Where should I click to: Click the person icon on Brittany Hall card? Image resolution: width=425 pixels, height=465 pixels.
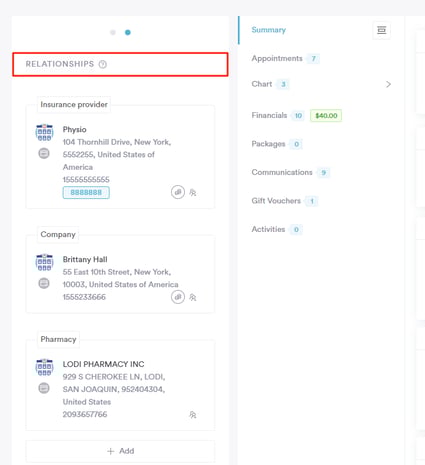pos(193,297)
